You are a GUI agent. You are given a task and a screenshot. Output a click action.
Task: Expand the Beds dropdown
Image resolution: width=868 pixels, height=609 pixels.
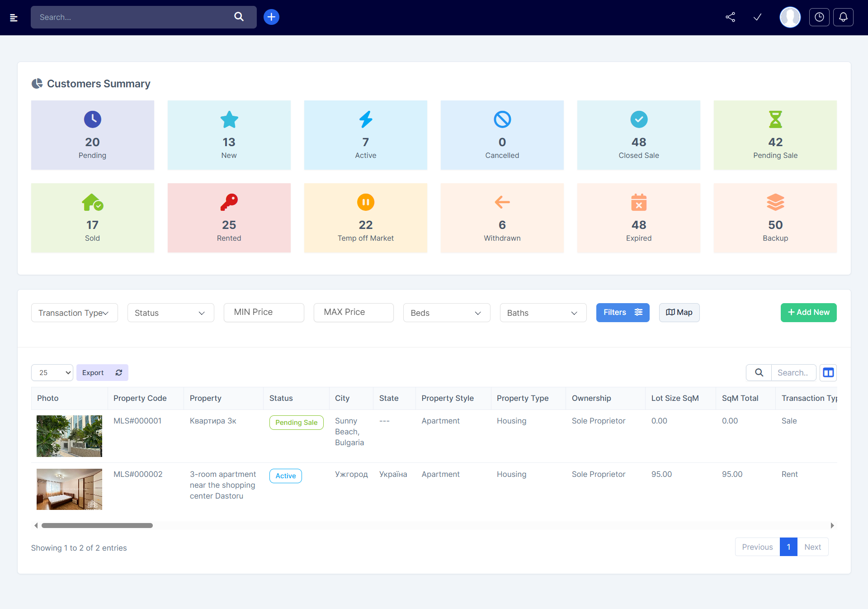tap(446, 313)
